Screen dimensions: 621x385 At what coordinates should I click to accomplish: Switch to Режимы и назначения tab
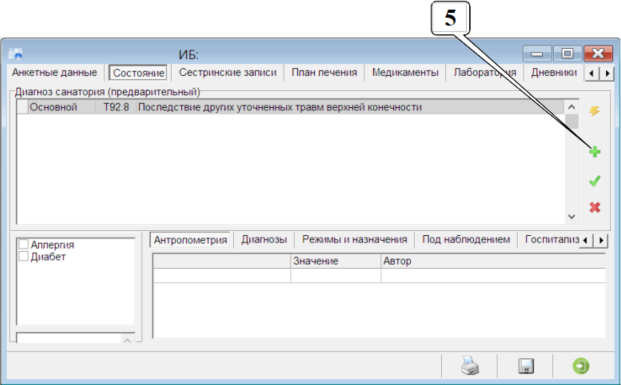354,240
